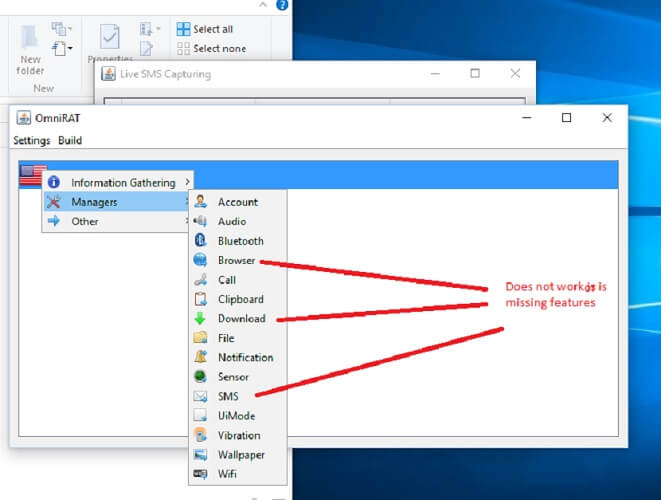661x500 pixels.
Task: Click the blue help icon in Explorer
Action: point(282,5)
